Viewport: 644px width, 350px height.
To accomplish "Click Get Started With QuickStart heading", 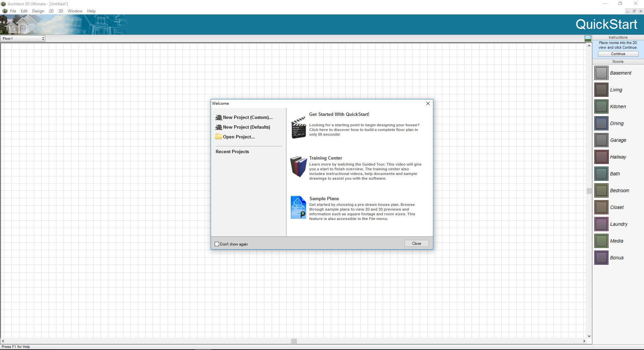I will click(x=339, y=114).
